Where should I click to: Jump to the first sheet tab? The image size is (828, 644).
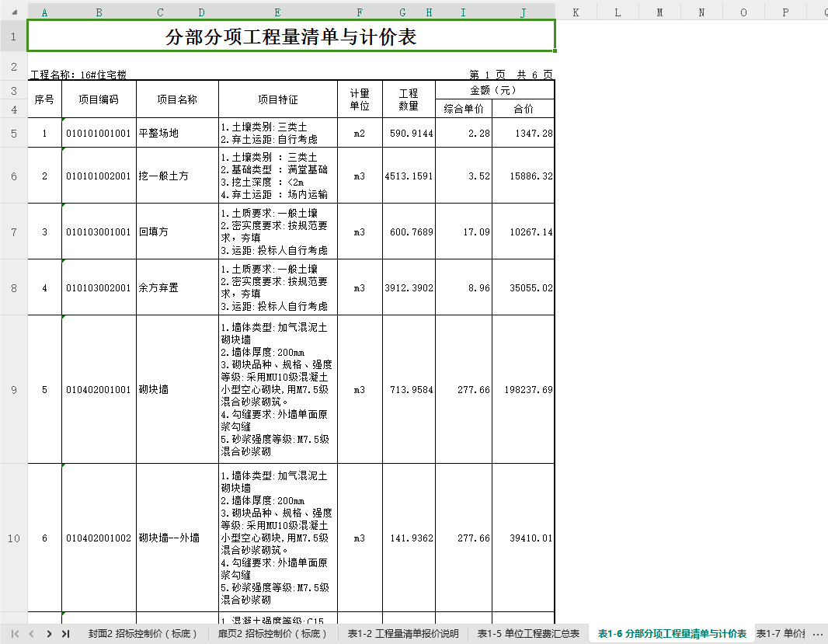coord(15,633)
